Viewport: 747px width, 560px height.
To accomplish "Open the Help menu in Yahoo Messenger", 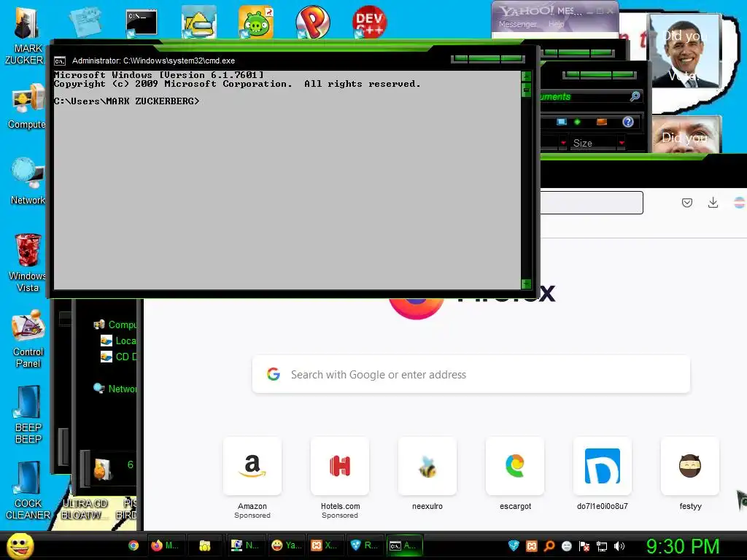I will tap(556, 24).
